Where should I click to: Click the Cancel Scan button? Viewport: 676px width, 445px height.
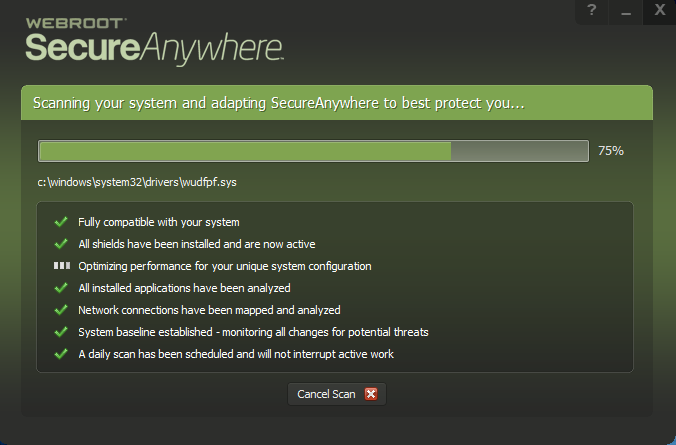point(336,394)
